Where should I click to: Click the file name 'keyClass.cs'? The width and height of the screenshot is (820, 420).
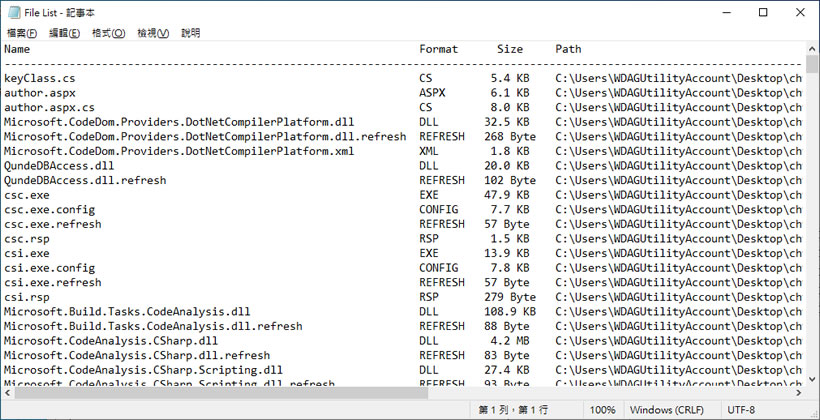pos(40,78)
